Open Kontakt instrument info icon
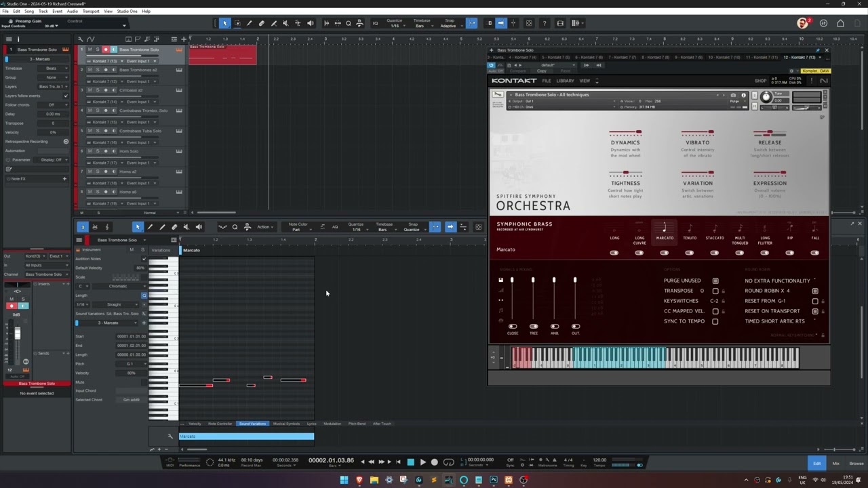The image size is (868, 488). 743,95
